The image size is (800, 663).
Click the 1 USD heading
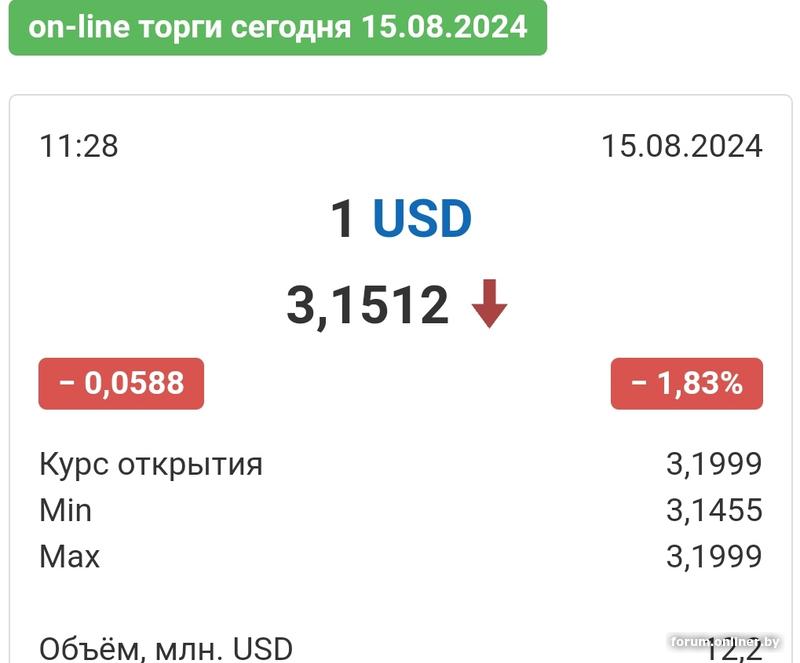click(x=401, y=219)
